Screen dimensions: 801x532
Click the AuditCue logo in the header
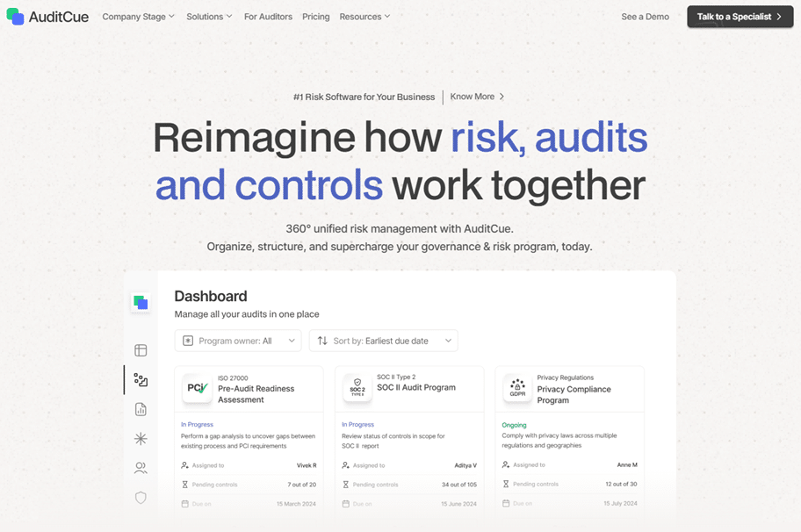(x=47, y=17)
